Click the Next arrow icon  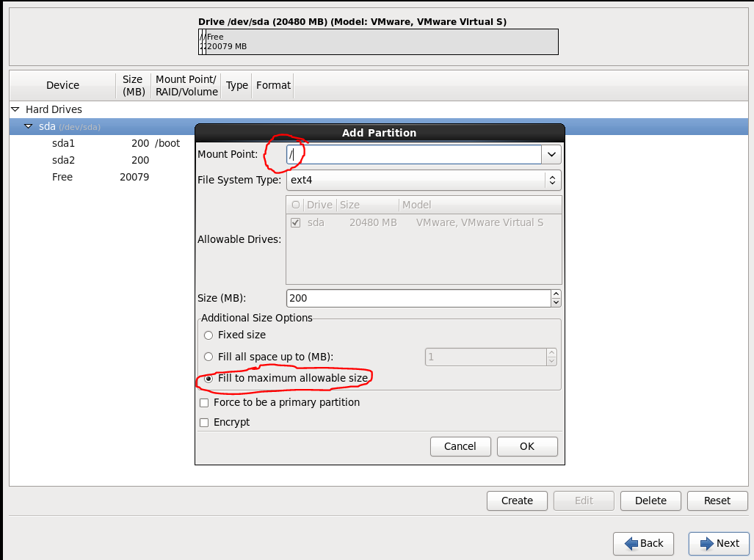tap(707, 544)
